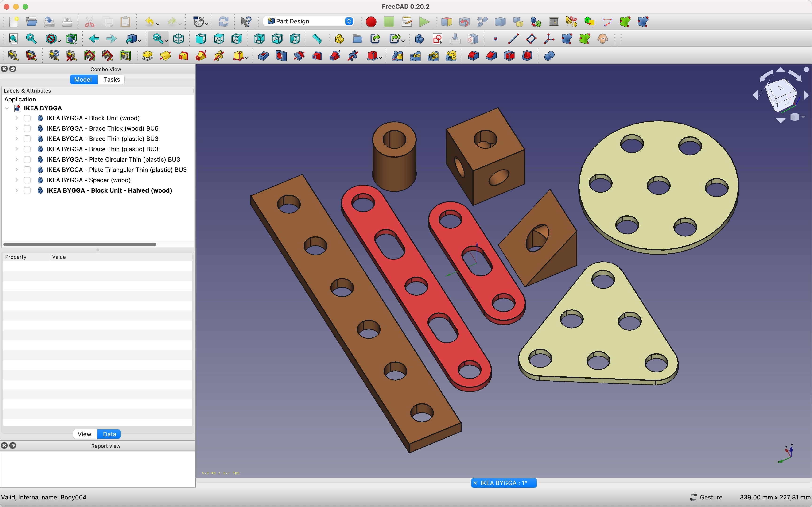Screen dimensions: 812x507
Task: Click the Gesture navigation style button
Action: coord(706,497)
